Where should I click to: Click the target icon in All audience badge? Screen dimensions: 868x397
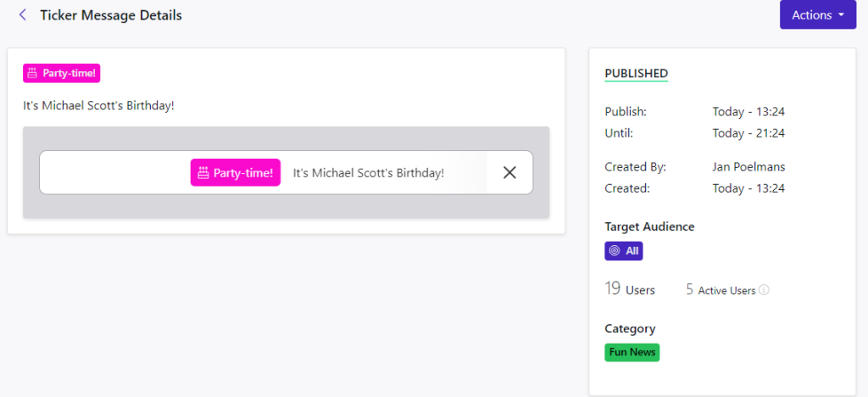(x=614, y=251)
